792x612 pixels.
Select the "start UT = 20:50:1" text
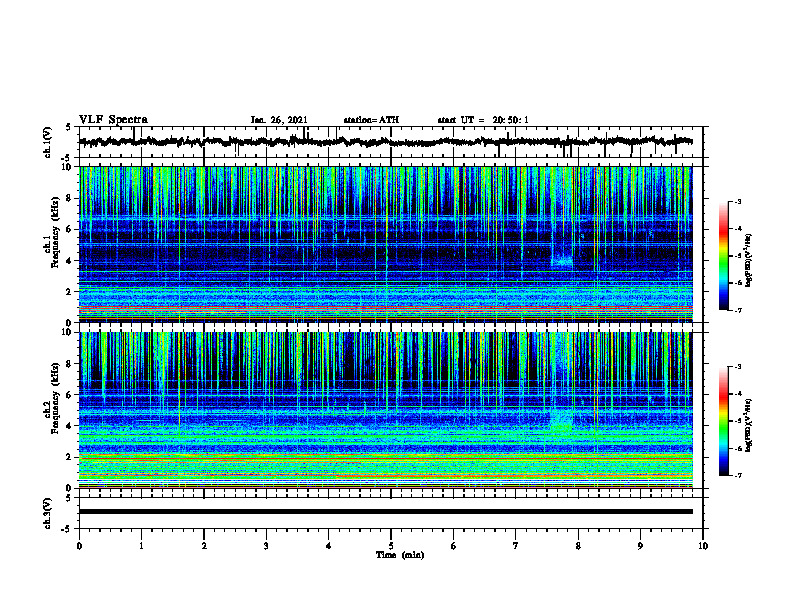click(483, 120)
